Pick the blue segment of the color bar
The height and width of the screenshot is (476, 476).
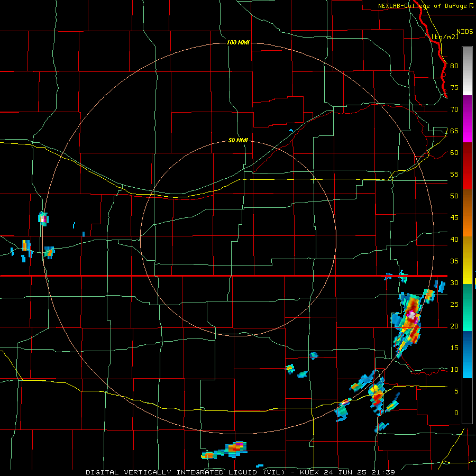tap(467, 354)
